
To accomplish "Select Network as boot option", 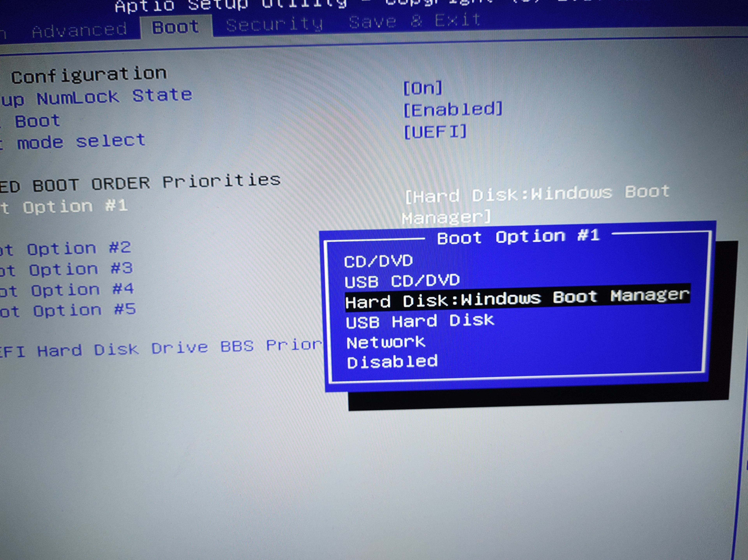I will click(x=386, y=342).
